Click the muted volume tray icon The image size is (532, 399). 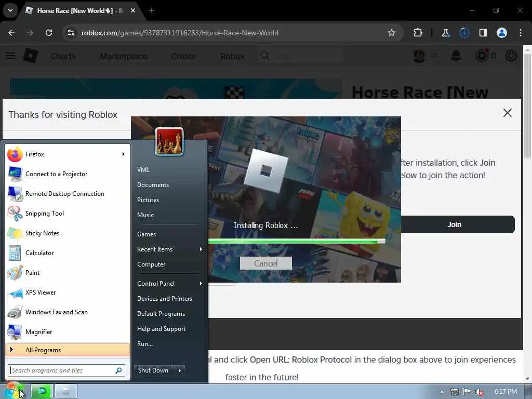click(x=480, y=392)
